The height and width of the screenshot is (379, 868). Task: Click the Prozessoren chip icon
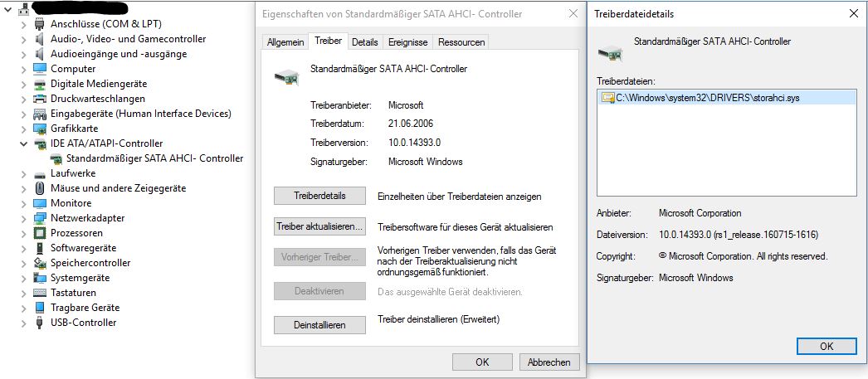click(39, 233)
